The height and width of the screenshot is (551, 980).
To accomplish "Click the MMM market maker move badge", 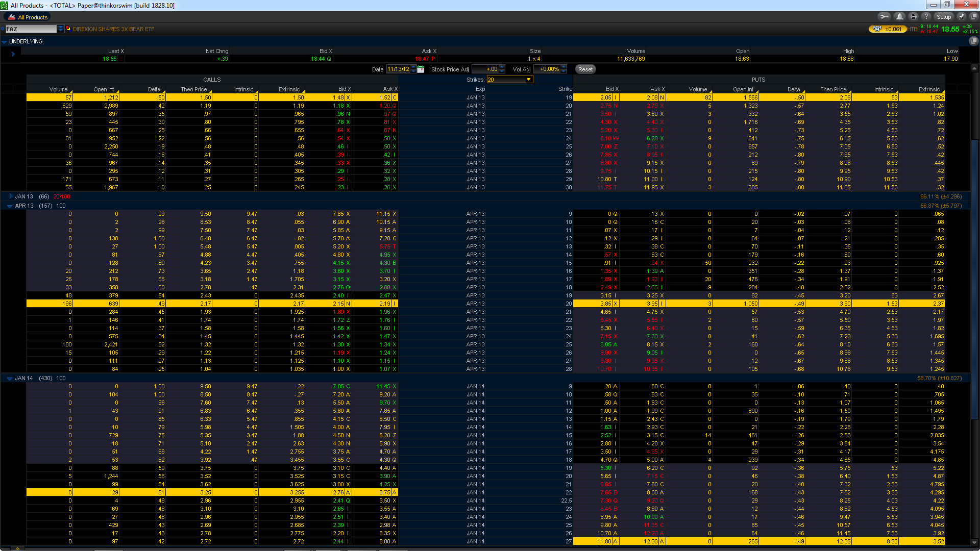I will click(887, 29).
